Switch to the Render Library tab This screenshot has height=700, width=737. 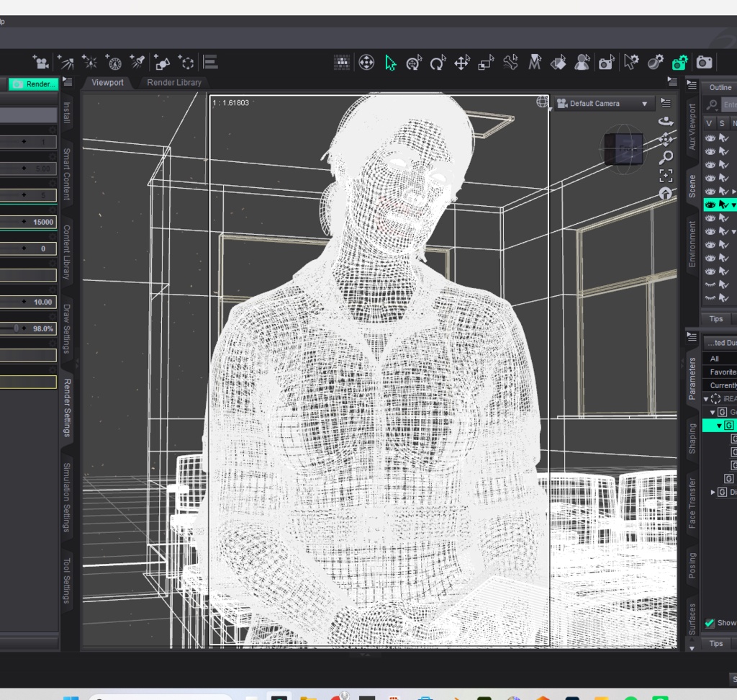[x=174, y=82]
